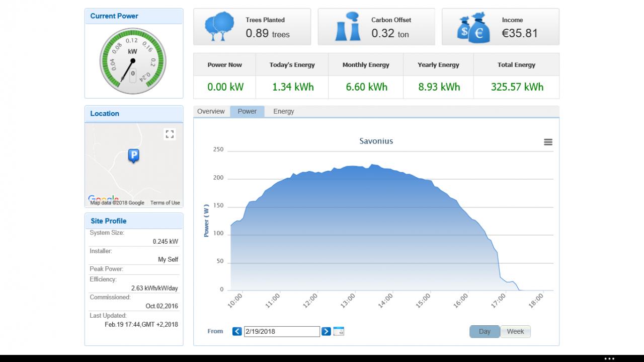This screenshot has width=644, height=362.
Task: Click the €35.81 income value
Action: pyautogui.click(x=520, y=33)
